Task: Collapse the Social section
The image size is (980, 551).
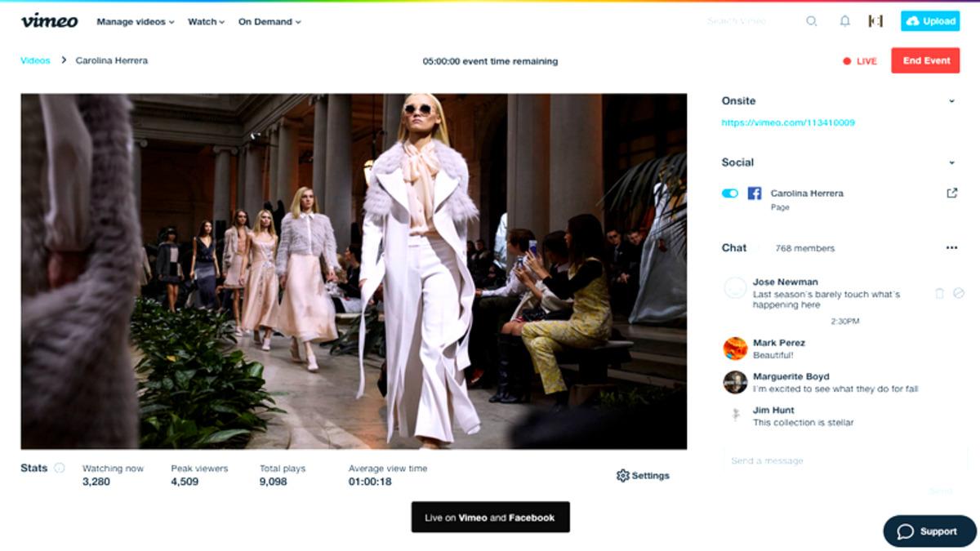Action: [951, 162]
